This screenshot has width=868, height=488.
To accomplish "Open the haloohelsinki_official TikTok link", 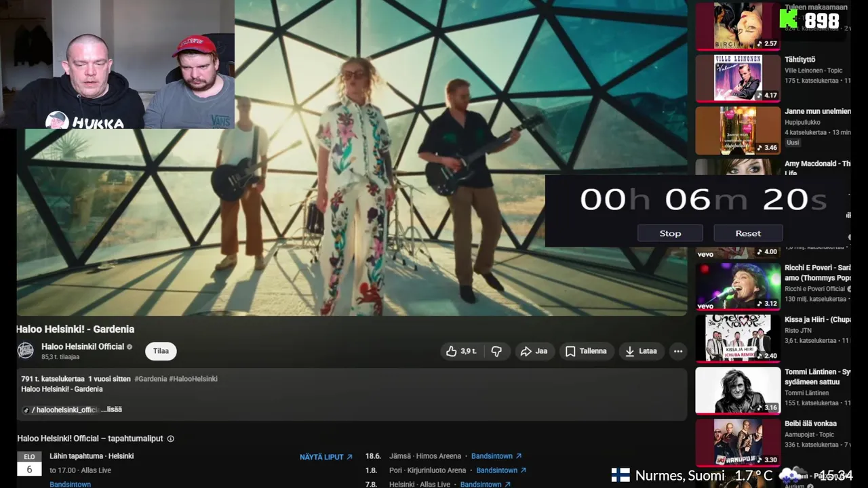I will [x=61, y=409].
